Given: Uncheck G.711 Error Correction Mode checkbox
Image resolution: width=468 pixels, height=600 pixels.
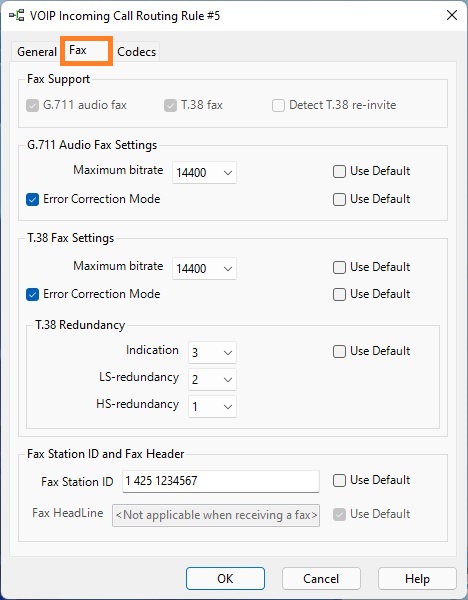Looking at the screenshot, I should pos(33,199).
